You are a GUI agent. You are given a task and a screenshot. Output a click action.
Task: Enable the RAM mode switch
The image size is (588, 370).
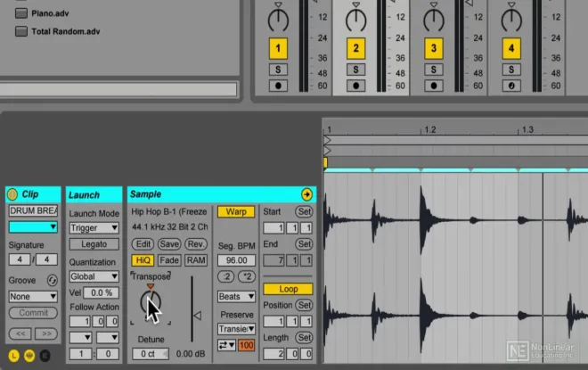[196, 260]
